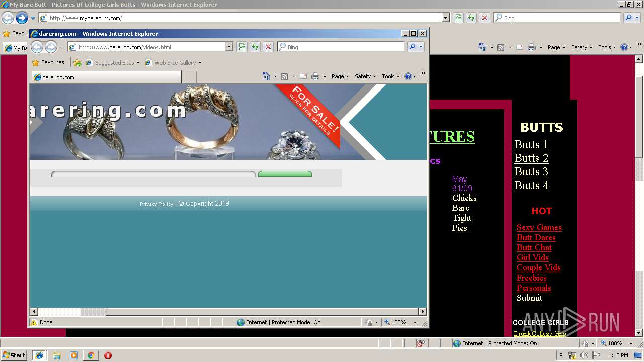Click compatibility view icon in darering window
This screenshot has height=362, width=644.
click(242, 47)
